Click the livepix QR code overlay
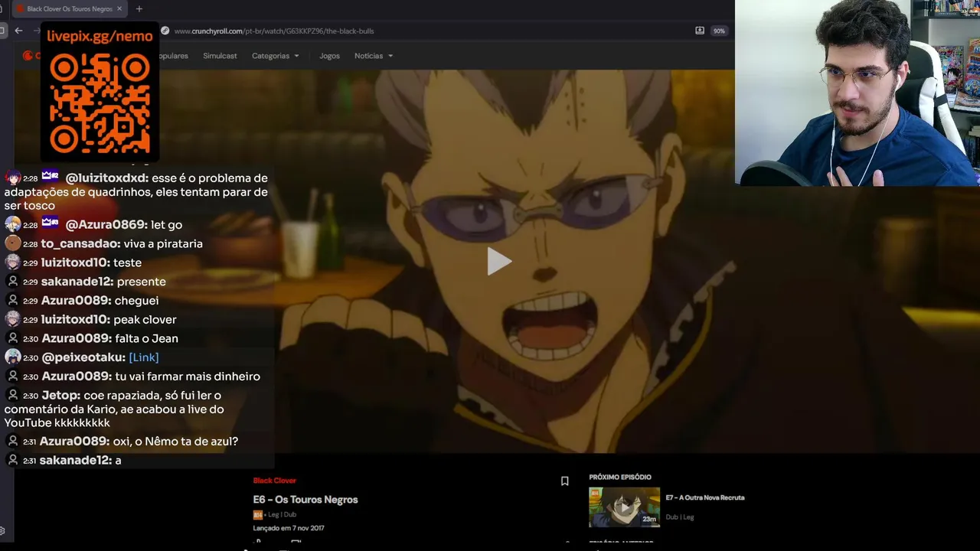 coord(100,103)
